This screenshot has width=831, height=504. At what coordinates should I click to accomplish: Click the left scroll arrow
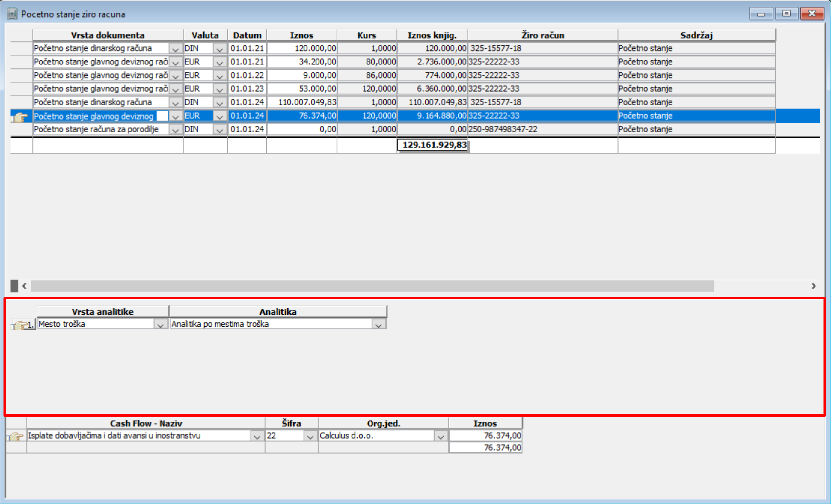pyautogui.click(x=24, y=286)
